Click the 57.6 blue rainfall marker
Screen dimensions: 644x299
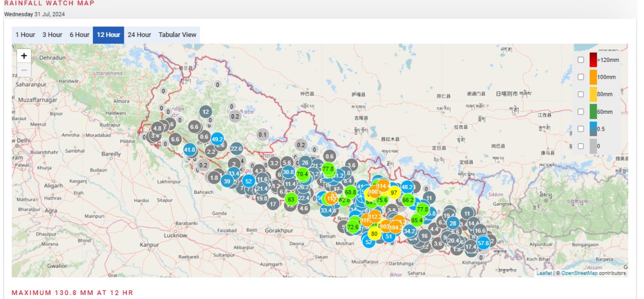pos(483,243)
